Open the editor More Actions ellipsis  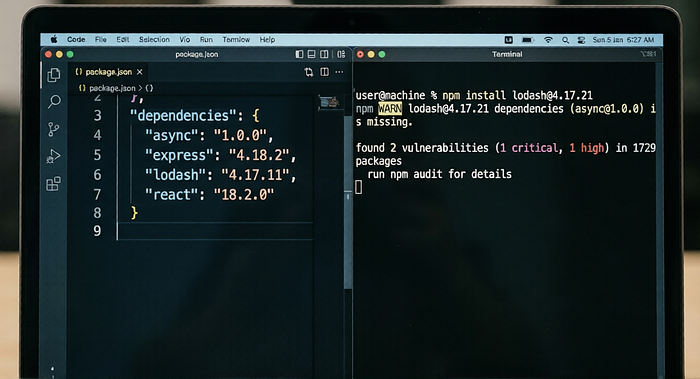coord(339,72)
